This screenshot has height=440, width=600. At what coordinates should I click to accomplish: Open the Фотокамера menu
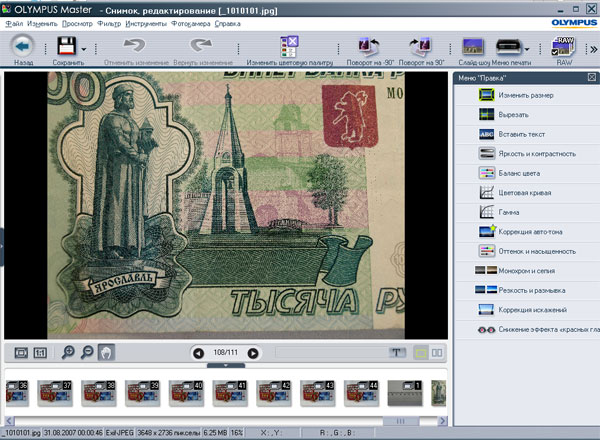[x=191, y=24]
